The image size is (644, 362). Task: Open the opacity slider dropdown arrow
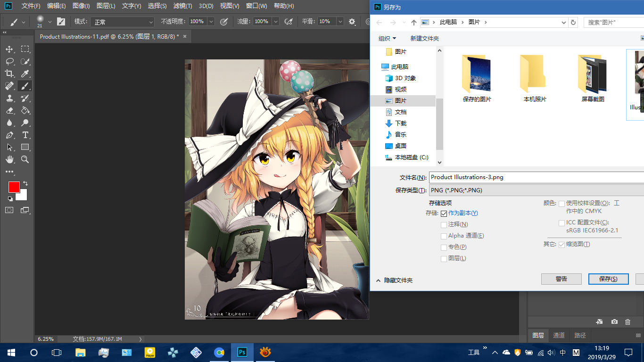pyautogui.click(x=211, y=22)
